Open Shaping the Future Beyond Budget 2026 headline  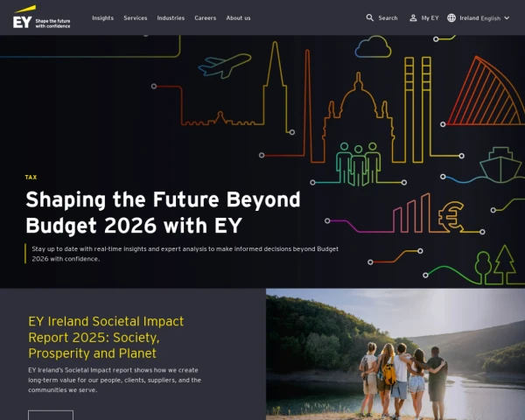[x=163, y=213]
